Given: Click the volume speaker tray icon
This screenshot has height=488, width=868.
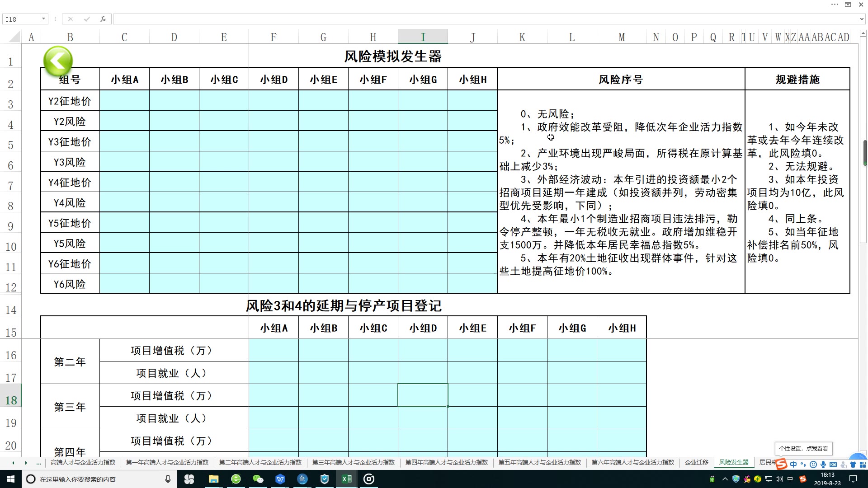Looking at the screenshot, I should click(x=779, y=479).
